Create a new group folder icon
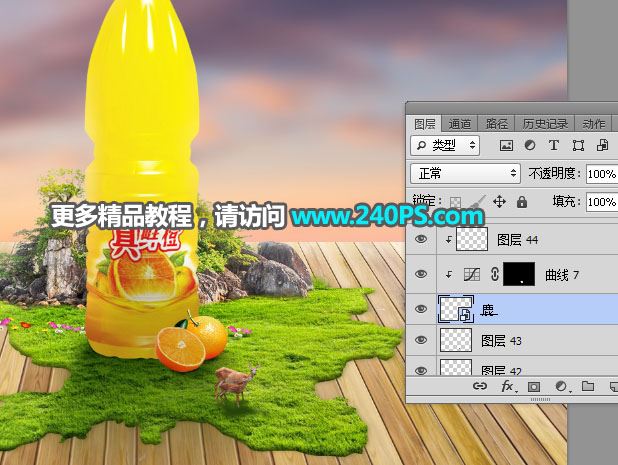Image resolution: width=618 pixels, height=465 pixels. [588, 386]
